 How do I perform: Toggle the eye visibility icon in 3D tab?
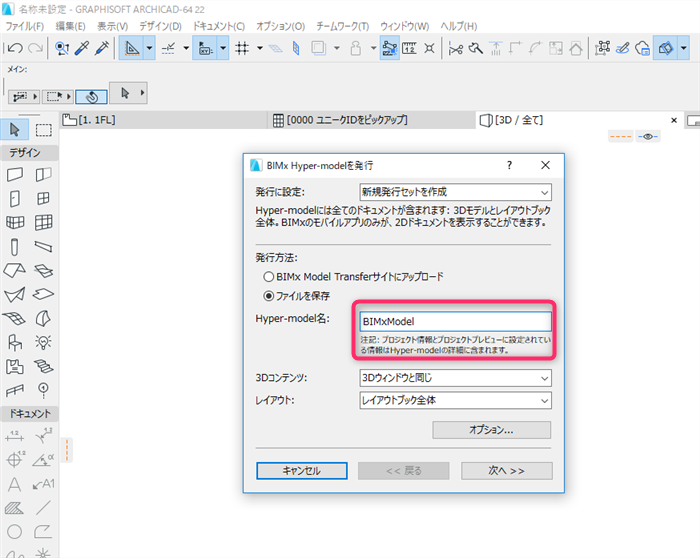click(648, 136)
